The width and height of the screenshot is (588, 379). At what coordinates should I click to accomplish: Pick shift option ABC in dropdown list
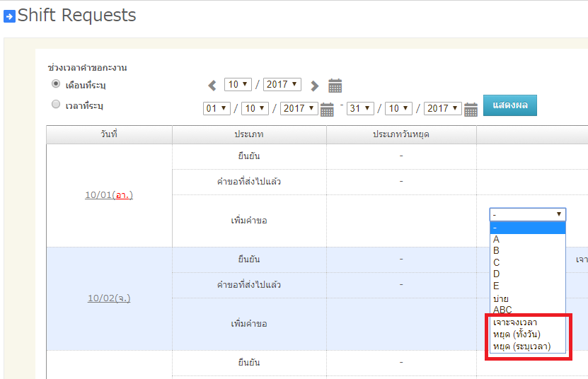click(x=502, y=310)
